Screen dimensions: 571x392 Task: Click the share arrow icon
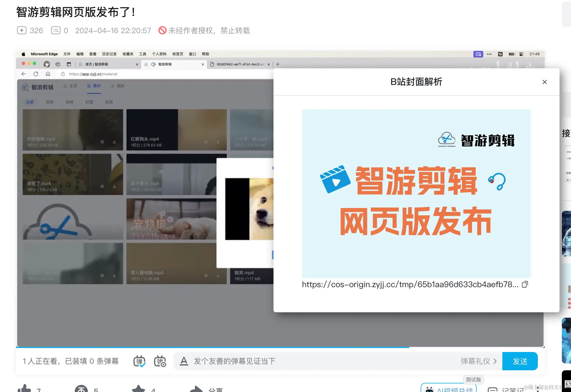pyautogui.click(x=196, y=389)
